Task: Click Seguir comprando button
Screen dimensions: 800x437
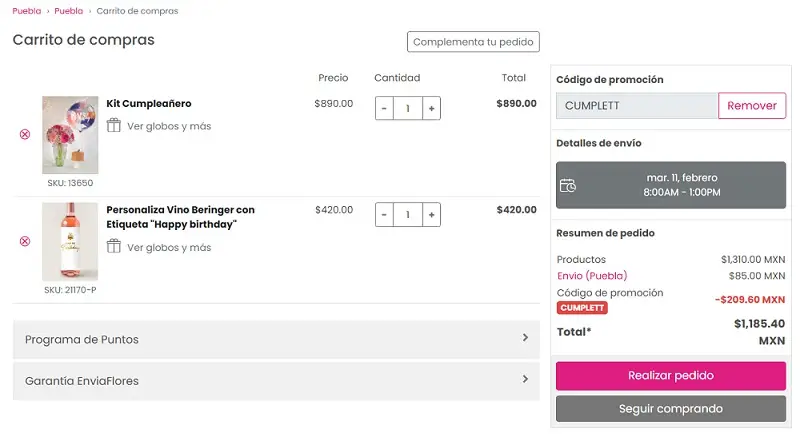Action: [x=671, y=409]
